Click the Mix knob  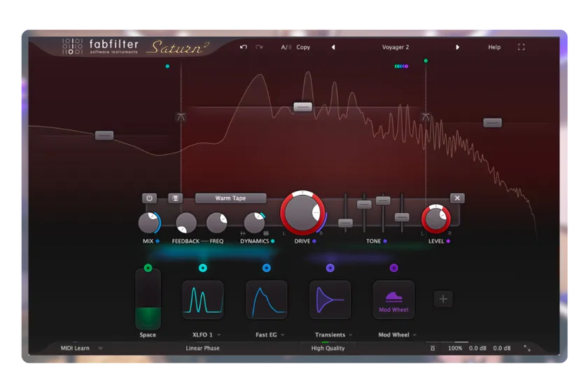[x=149, y=223]
